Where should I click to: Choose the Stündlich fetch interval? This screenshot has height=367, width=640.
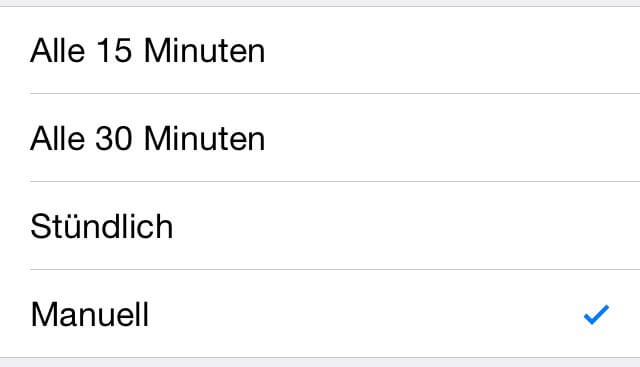320,226
